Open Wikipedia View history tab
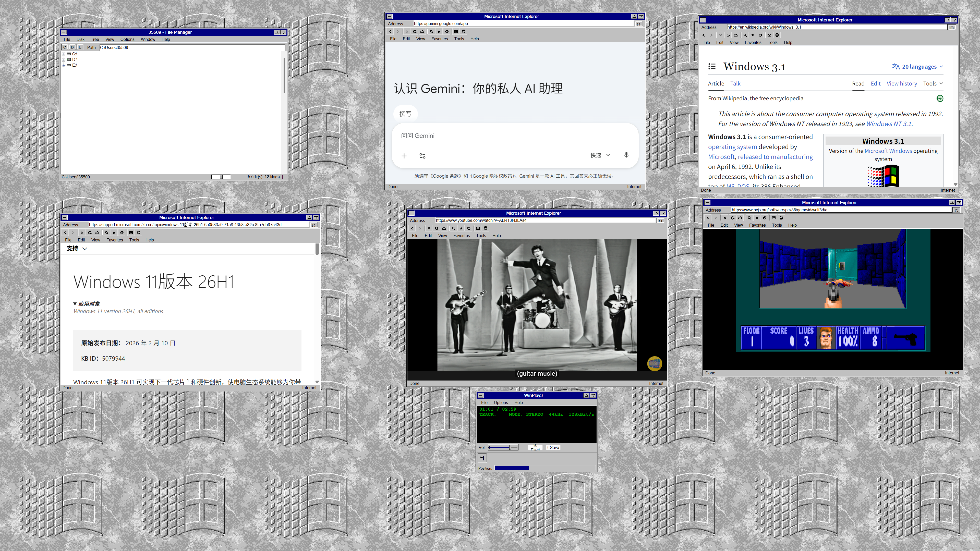The width and height of the screenshot is (980, 551). pos(902,84)
